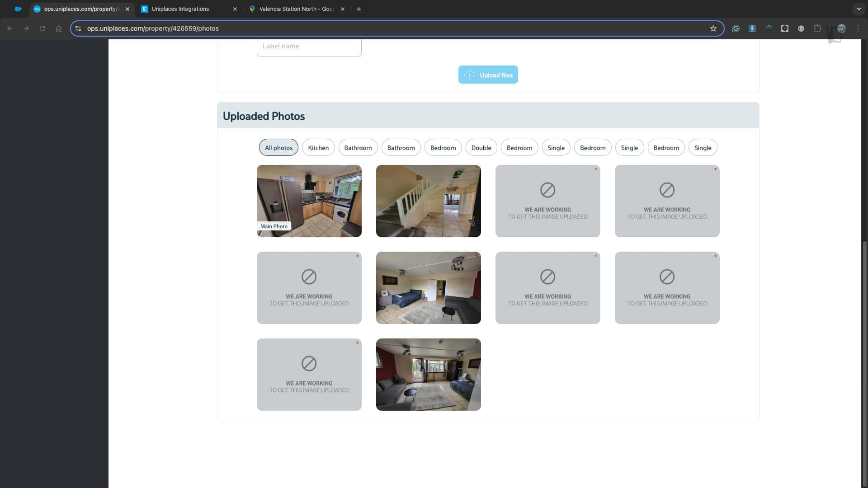Open the green and blue cloud extension
This screenshot has width=868, height=488.
point(769,28)
